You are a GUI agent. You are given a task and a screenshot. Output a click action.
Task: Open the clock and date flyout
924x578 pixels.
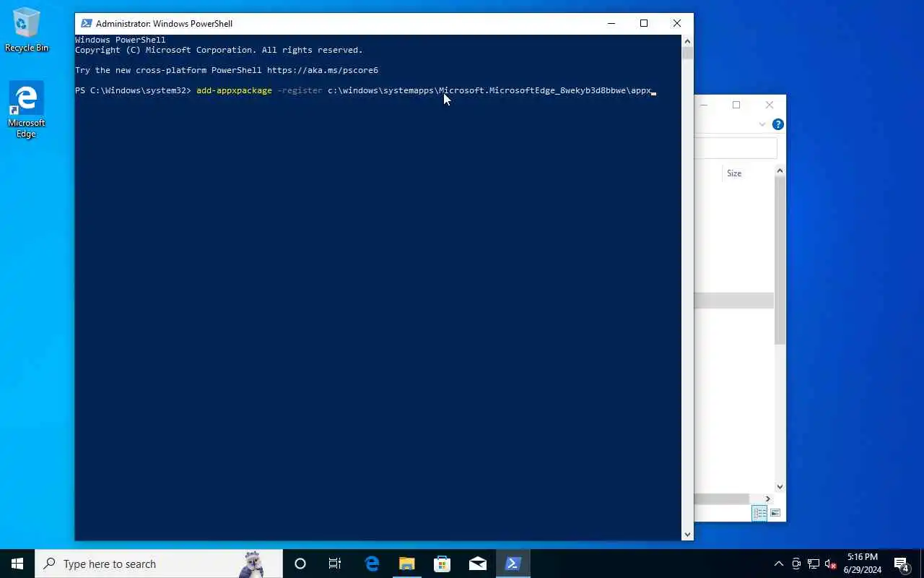tap(863, 564)
